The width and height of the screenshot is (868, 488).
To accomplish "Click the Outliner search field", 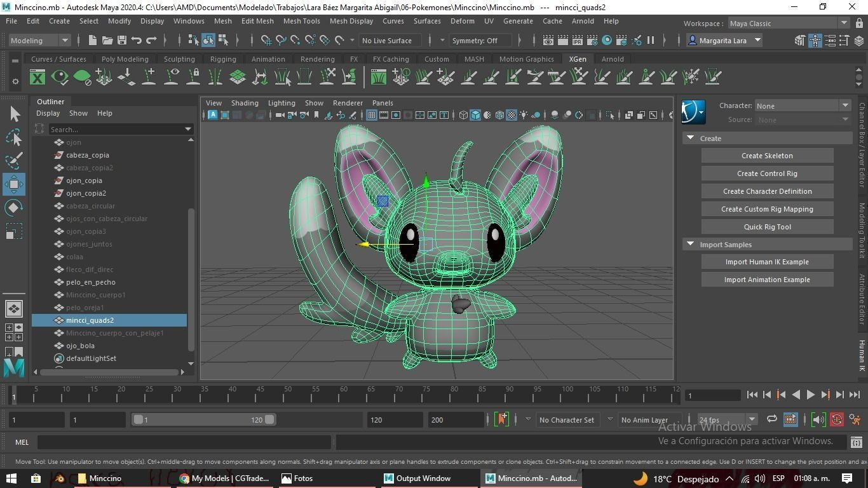I will point(121,129).
